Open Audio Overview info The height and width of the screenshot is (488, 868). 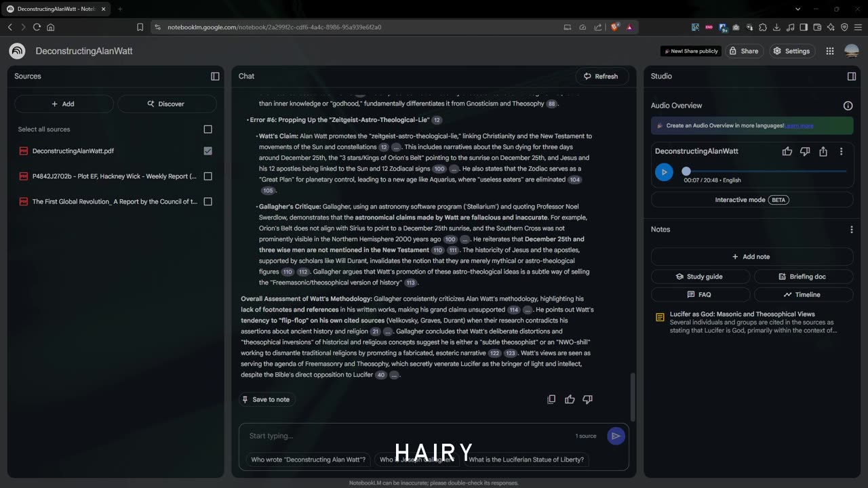click(848, 106)
